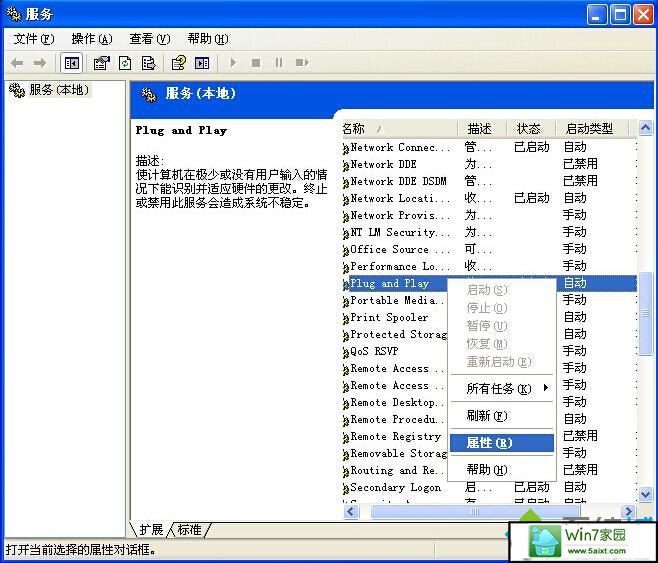Screen dimensions: 658x563
Task: Choose 属性(R) in the context menu
Action: 502,443
